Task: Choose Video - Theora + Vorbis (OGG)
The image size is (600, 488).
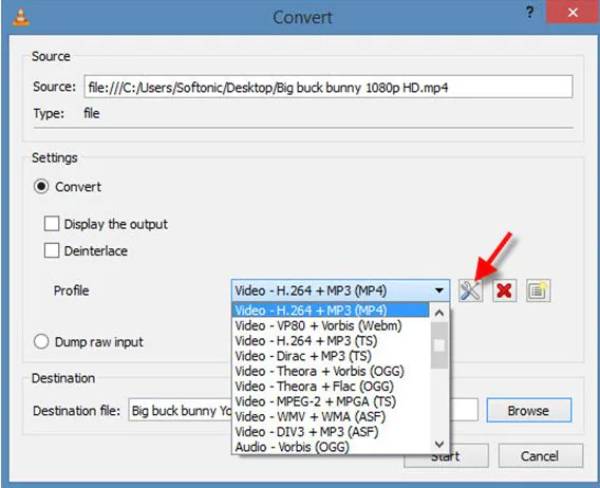Action: click(x=330, y=371)
